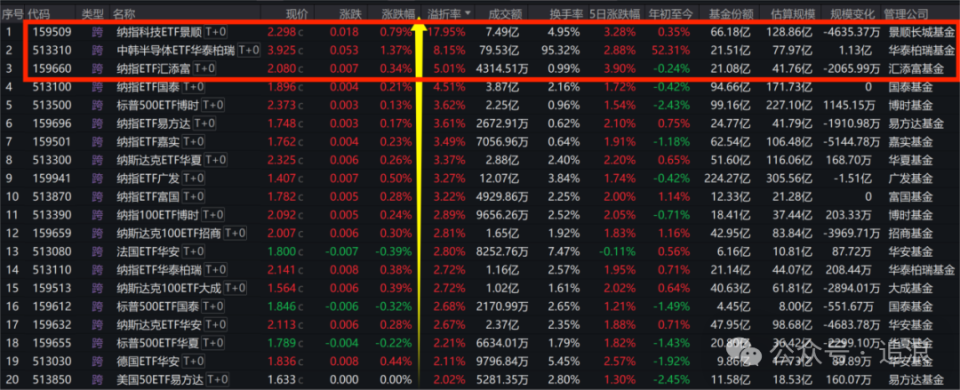The image size is (960, 390).
Task: Select fund code 159660
Action: (x=52, y=69)
